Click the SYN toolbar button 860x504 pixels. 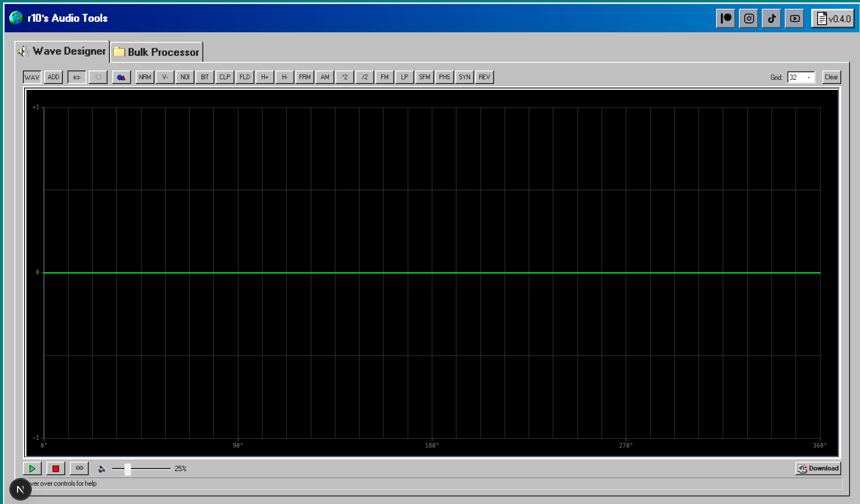(x=465, y=77)
